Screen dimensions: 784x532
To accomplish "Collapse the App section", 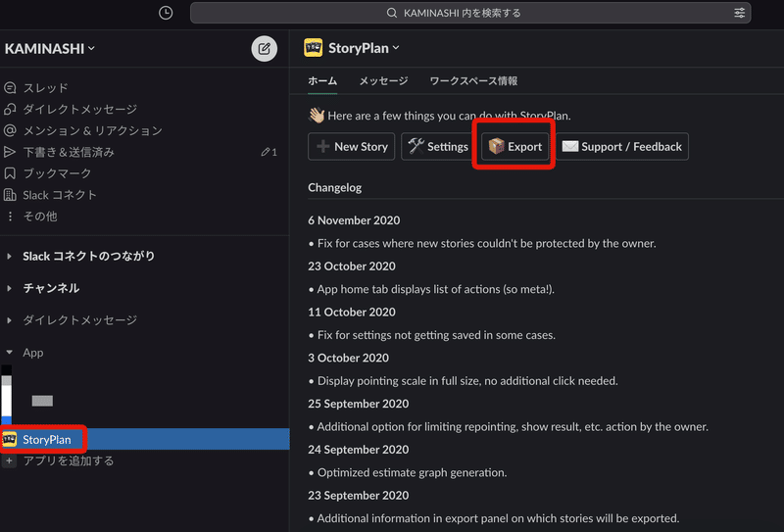I will click(x=9, y=353).
